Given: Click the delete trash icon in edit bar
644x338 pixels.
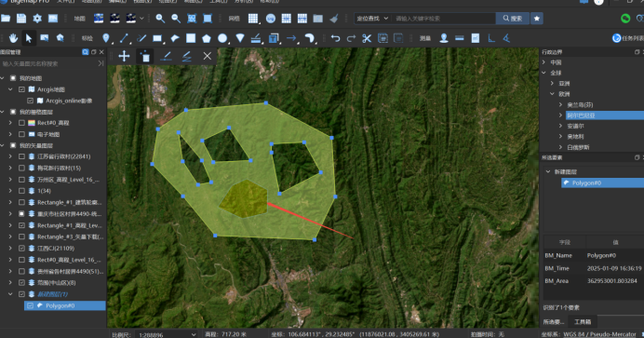Looking at the screenshot, I should 145,56.
